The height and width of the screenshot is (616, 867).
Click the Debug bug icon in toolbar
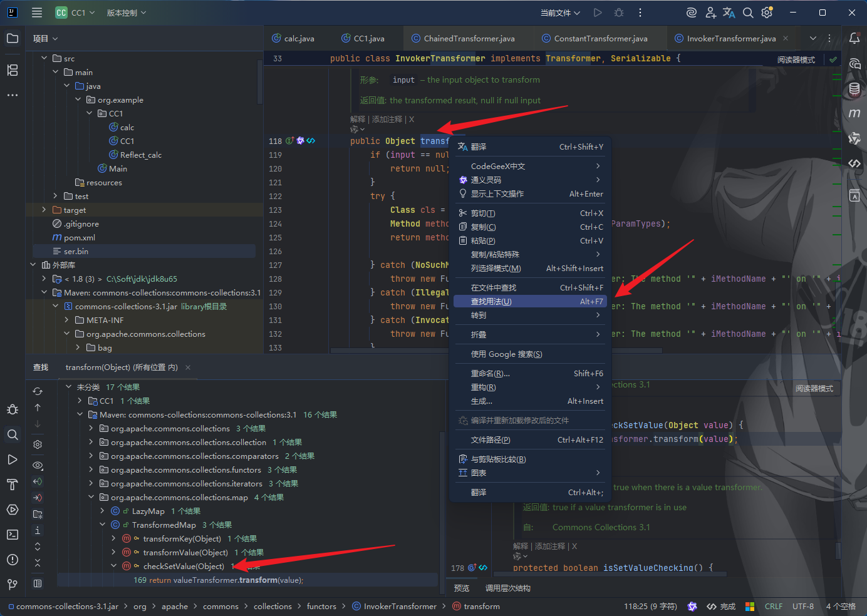pos(619,13)
